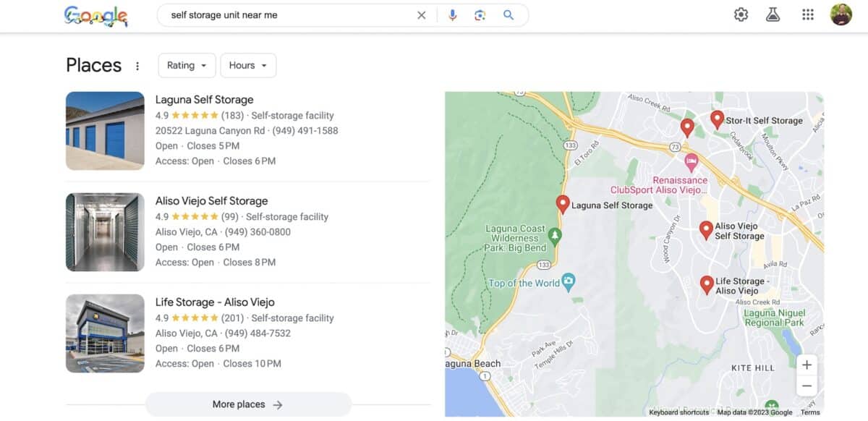Image resolution: width=868 pixels, height=421 pixels.
Task: Click the Terms link on the map
Action: (x=810, y=412)
